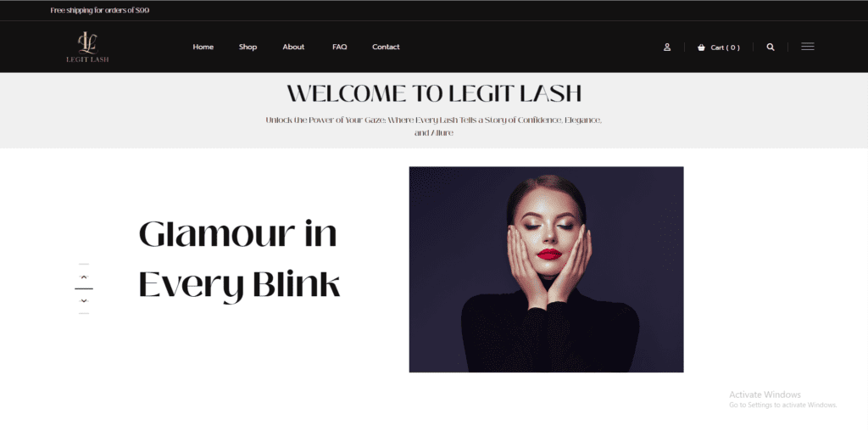Click the woman model hero image
The height and width of the screenshot is (431, 868).
pyautogui.click(x=547, y=269)
